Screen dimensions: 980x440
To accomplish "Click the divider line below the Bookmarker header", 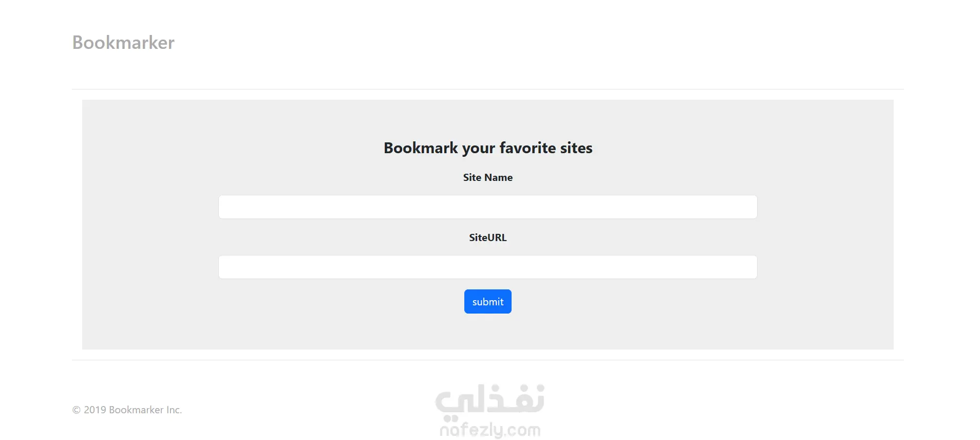I will (487, 89).
